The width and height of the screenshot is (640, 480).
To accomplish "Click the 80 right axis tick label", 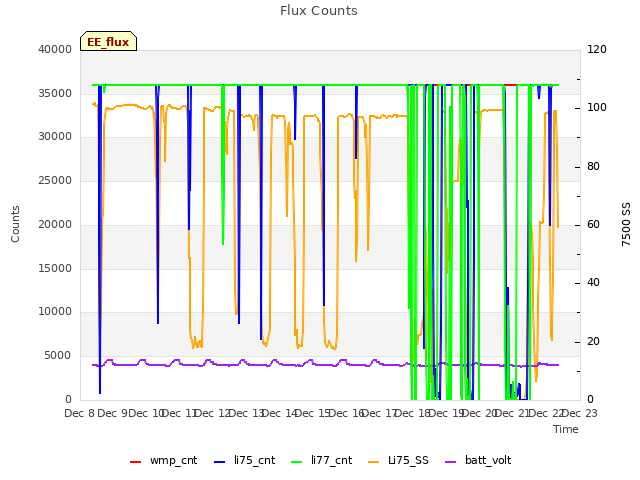I will 593,167.
